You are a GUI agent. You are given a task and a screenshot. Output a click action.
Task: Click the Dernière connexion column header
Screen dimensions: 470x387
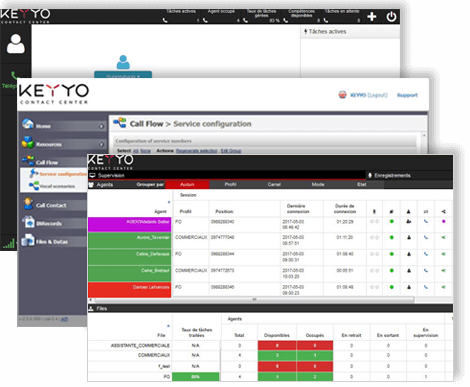coord(298,209)
